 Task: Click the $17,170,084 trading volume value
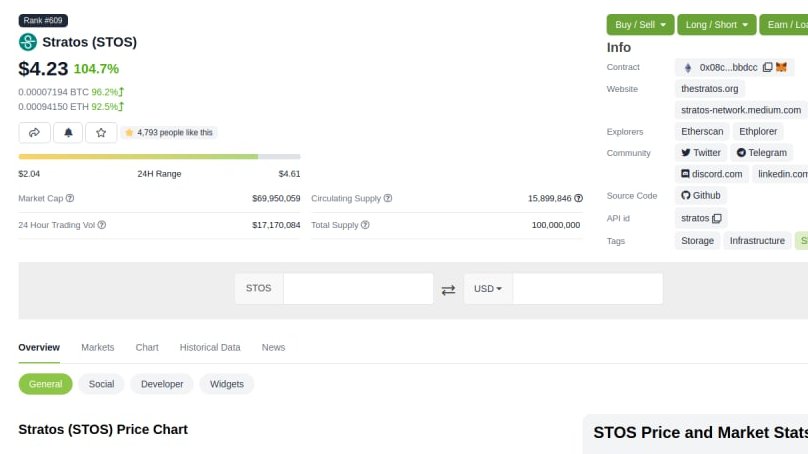pos(276,225)
